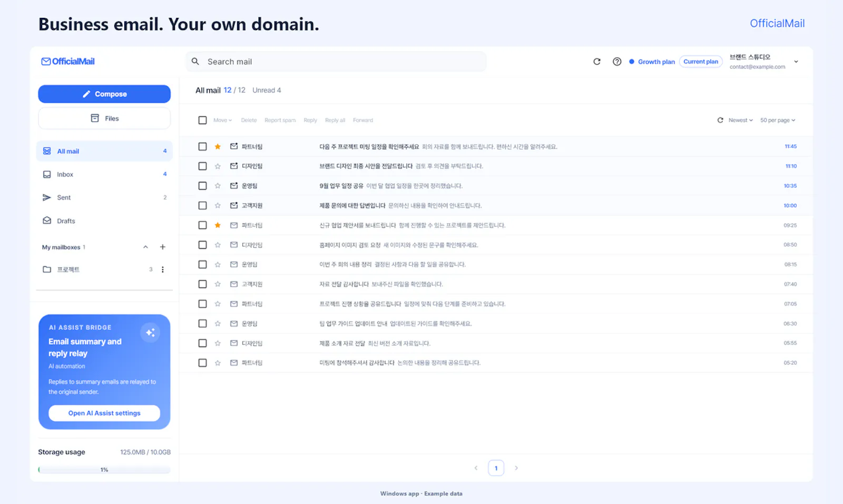
Task: Open the All mail folder
Action: [104, 151]
